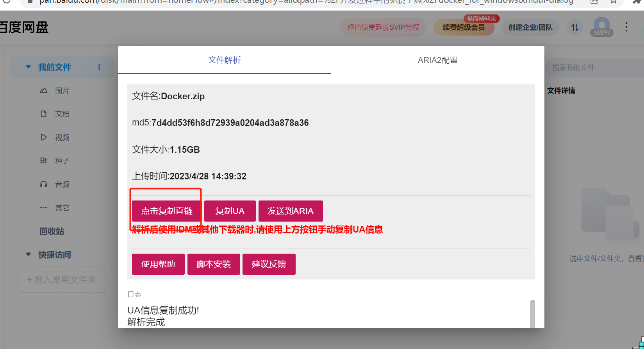Screen dimensions: 644x349
Task: Open the transfer list arrows icon in header
Action: pyautogui.click(x=575, y=27)
